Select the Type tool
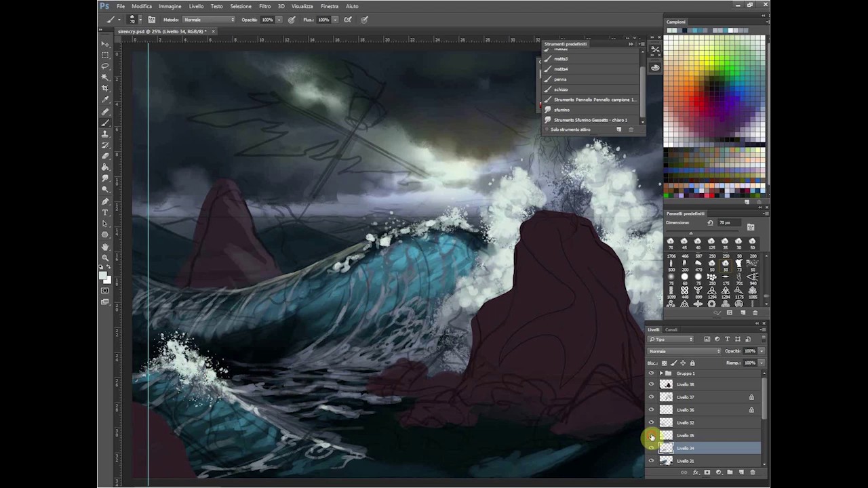 pos(105,212)
